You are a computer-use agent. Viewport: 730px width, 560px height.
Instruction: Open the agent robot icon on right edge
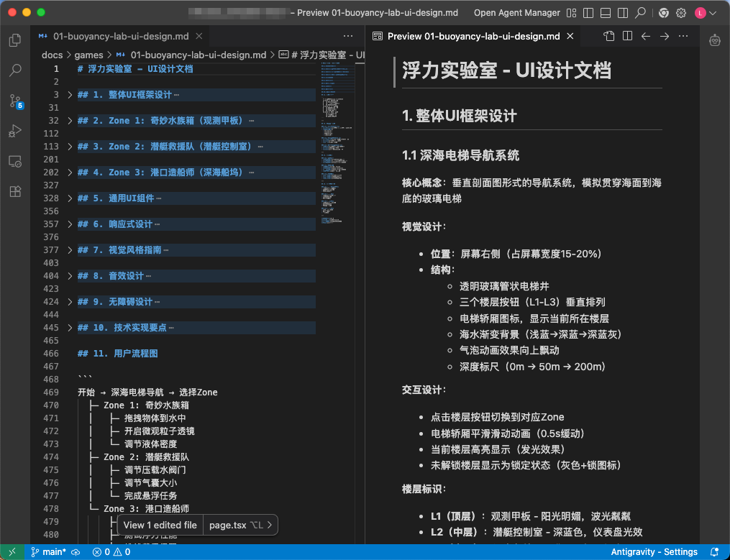click(715, 40)
